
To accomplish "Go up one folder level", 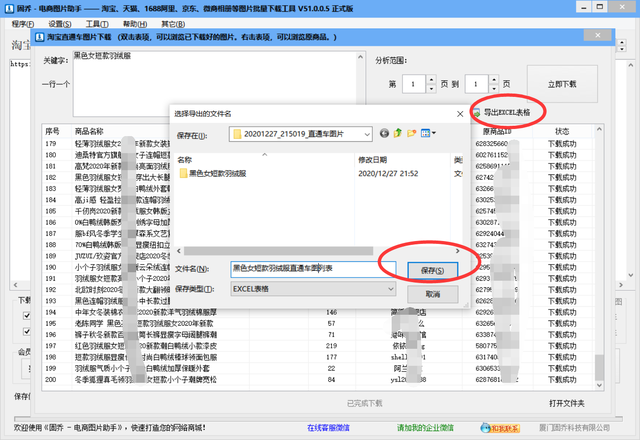I will click(398, 133).
